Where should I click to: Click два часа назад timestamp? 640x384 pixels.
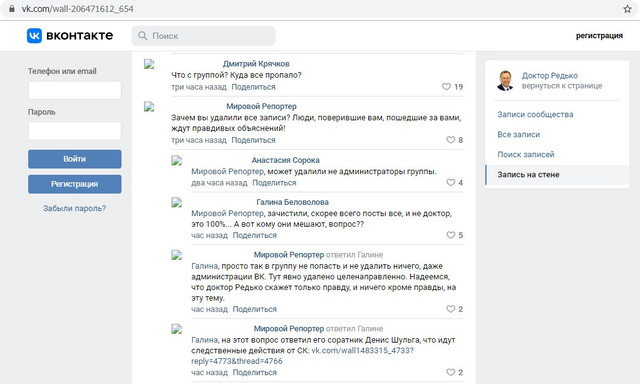(x=219, y=183)
